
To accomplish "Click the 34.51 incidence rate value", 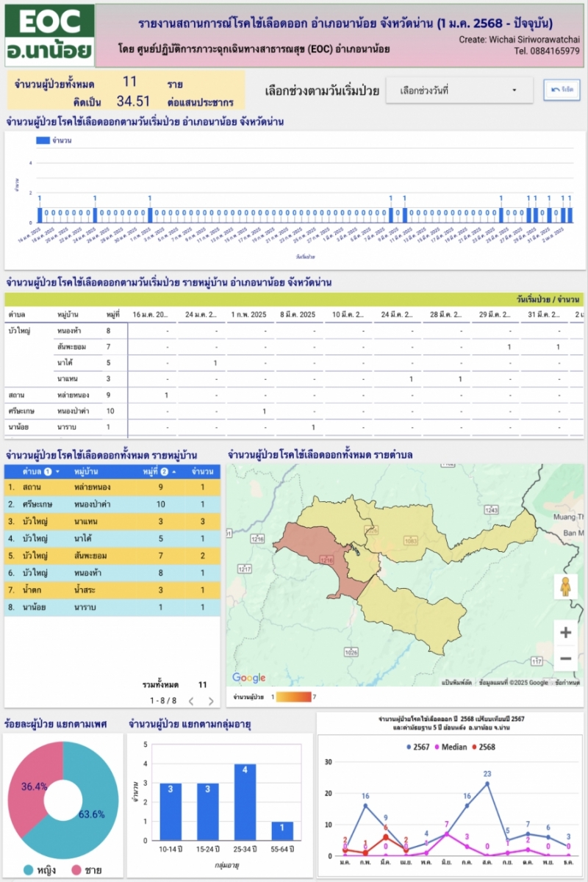I will (x=134, y=101).
